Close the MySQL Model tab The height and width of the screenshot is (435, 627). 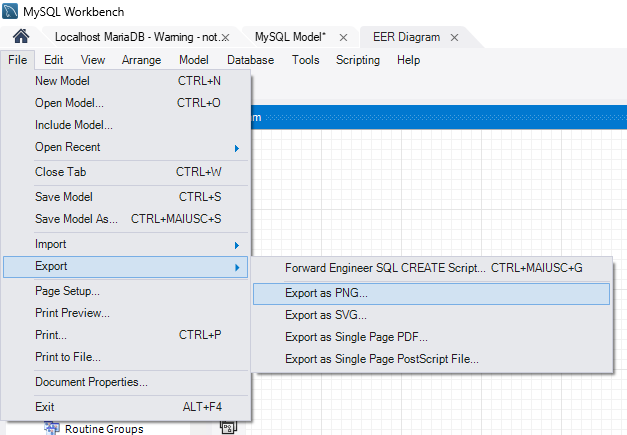click(x=343, y=38)
